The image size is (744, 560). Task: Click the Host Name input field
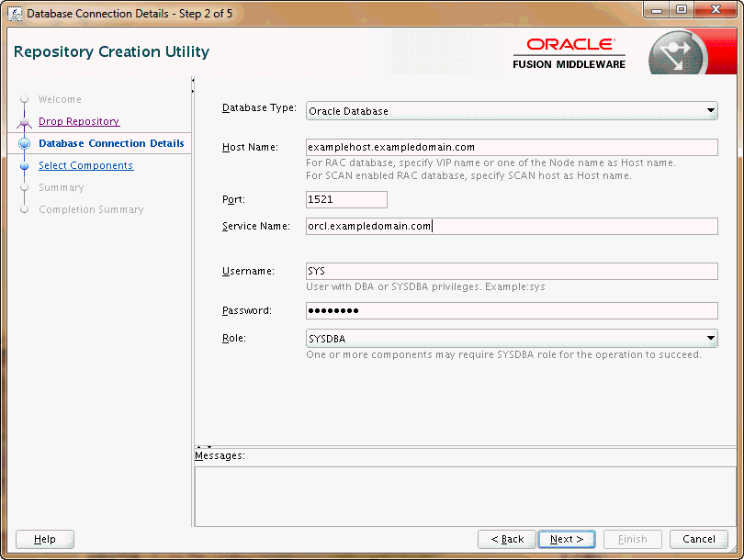[512, 147]
